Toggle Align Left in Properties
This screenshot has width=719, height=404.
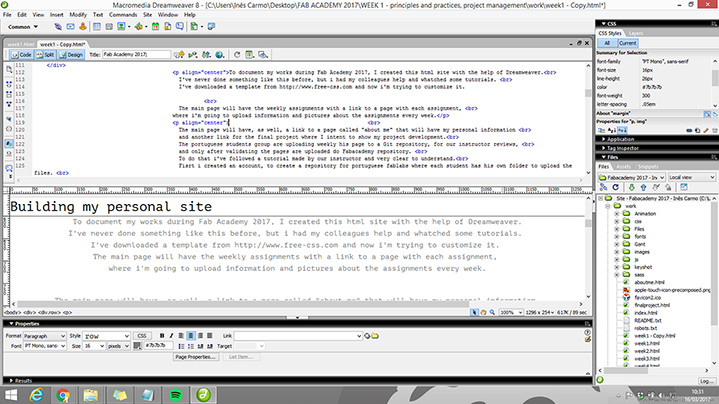coord(181,336)
